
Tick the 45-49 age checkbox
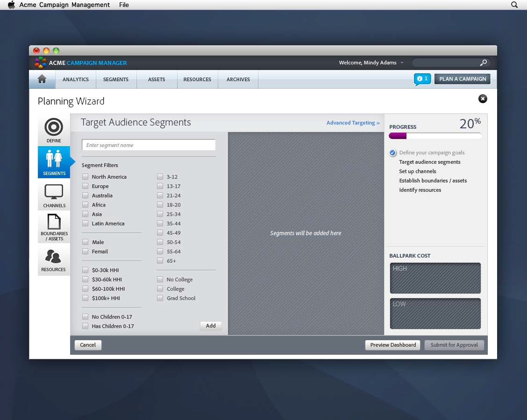(160, 233)
